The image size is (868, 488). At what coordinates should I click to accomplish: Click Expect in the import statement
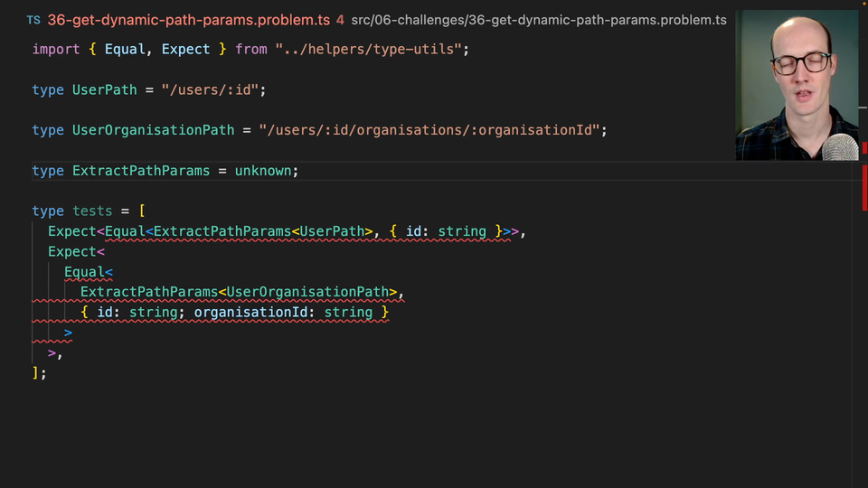(185, 50)
